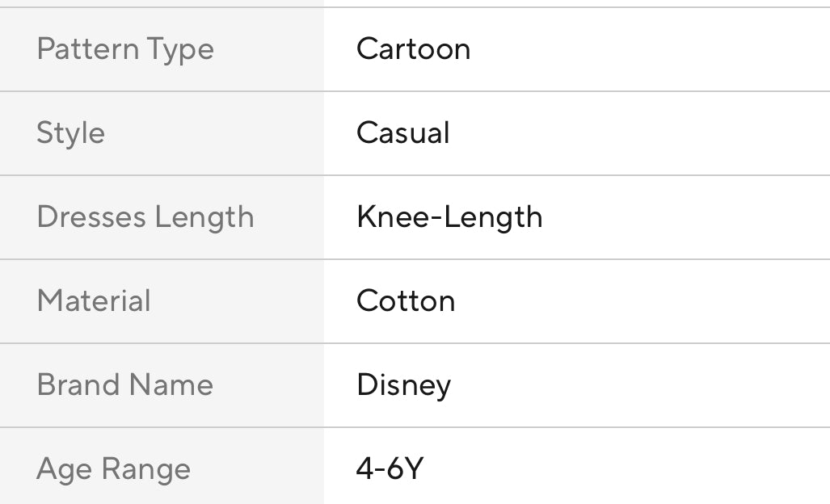Click the Style attribute label

point(70,133)
